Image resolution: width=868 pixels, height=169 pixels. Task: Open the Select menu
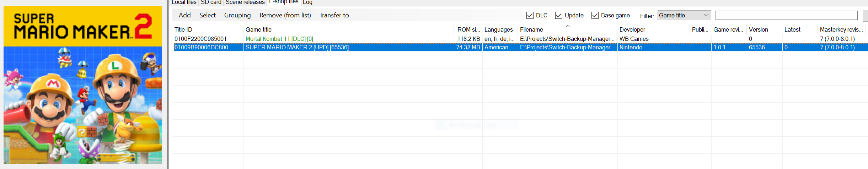[x=207, y=15]
